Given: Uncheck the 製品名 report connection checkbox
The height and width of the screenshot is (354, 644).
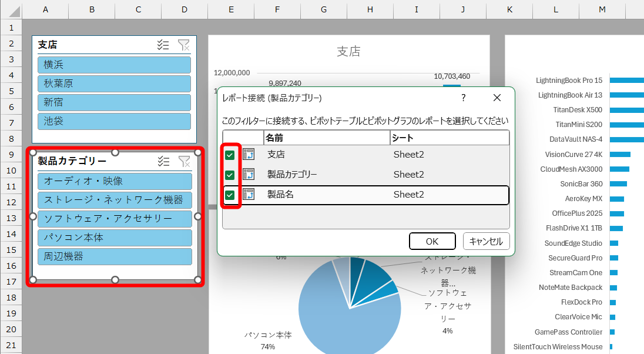Looking at the screenshot, I should coord(230,195).
